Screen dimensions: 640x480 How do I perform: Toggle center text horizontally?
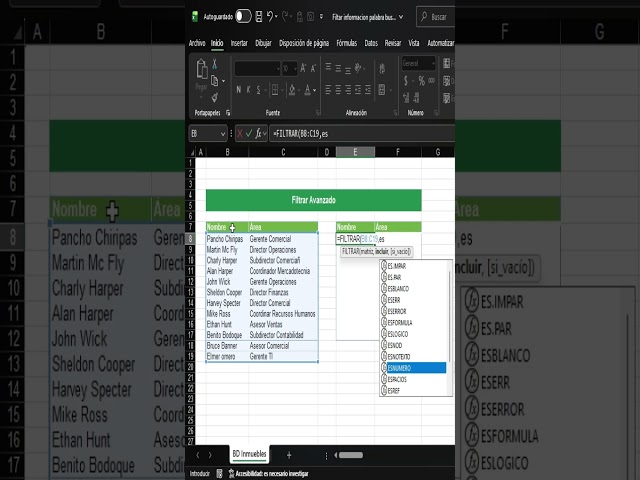click(338, 89)
